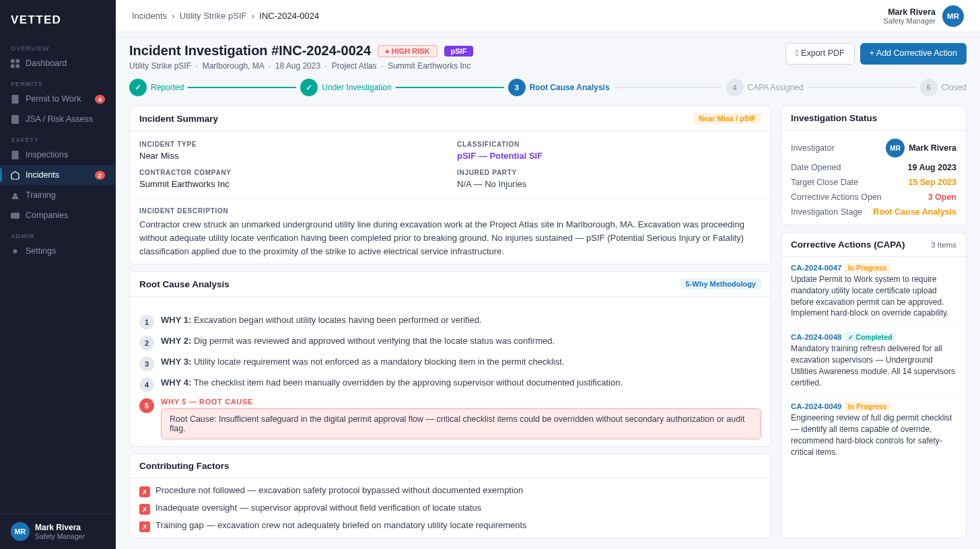Click the Export PDF document icon

tap(797, 53)
